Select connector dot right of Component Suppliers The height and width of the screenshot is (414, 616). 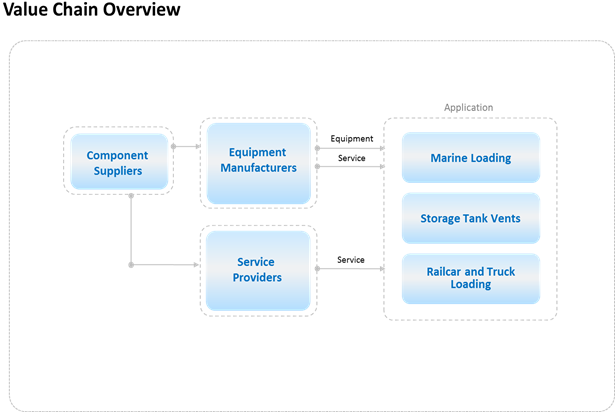point(173,147)
